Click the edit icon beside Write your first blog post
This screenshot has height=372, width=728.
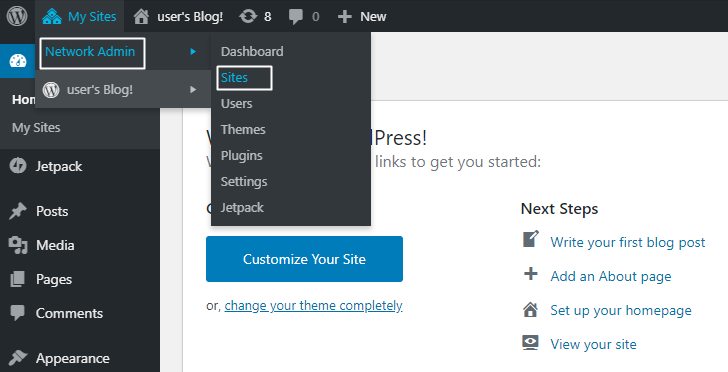tap(531, 239)
